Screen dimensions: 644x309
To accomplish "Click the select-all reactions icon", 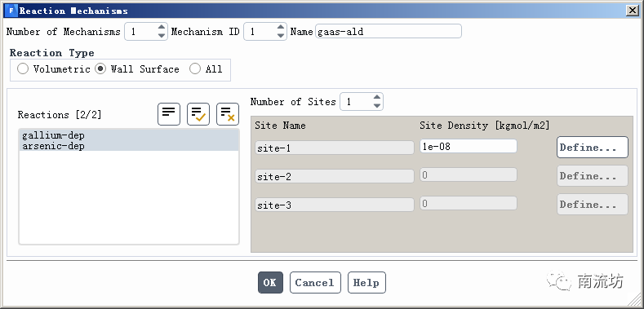I will (198, 114).
